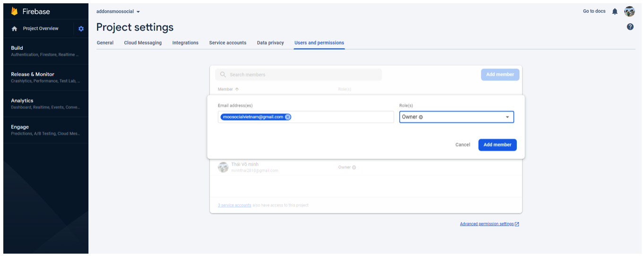Click the Owner role info icon in dropdown

421,117
